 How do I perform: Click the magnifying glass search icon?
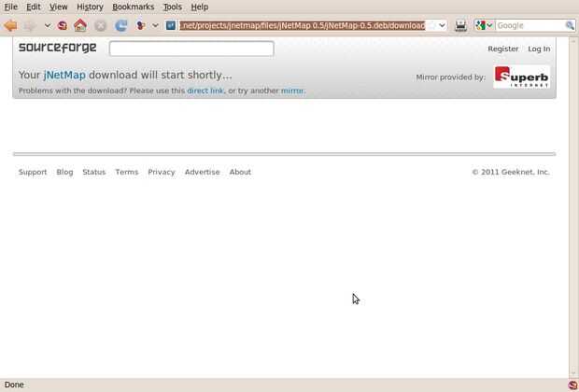tap(570, 25)
